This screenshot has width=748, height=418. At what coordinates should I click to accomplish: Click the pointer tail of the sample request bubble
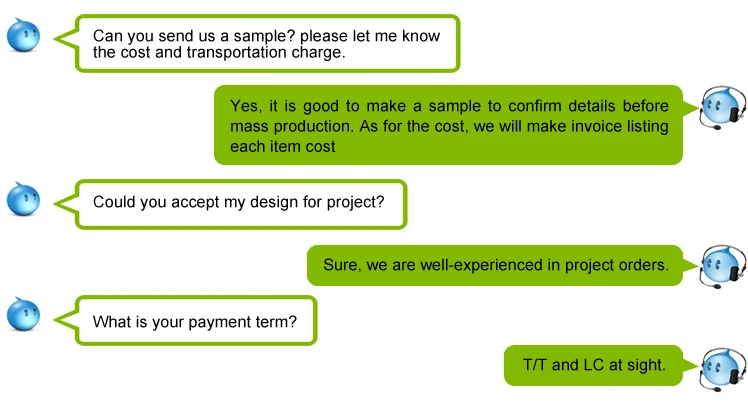(65, 39)
